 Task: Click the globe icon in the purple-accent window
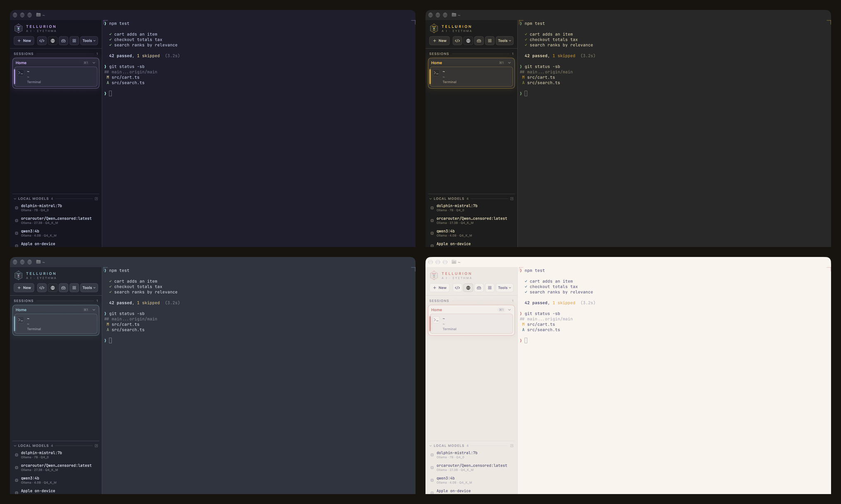[x=53, y=41]
